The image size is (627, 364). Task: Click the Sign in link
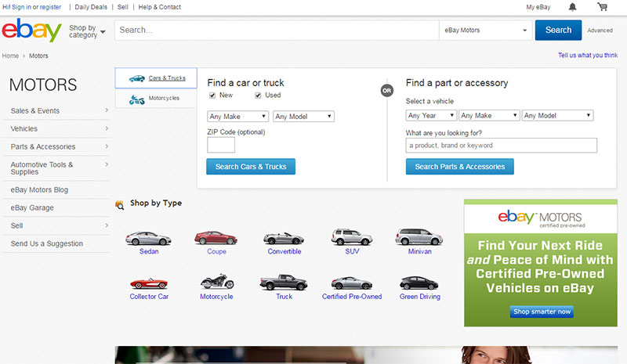tap(21, 7)
